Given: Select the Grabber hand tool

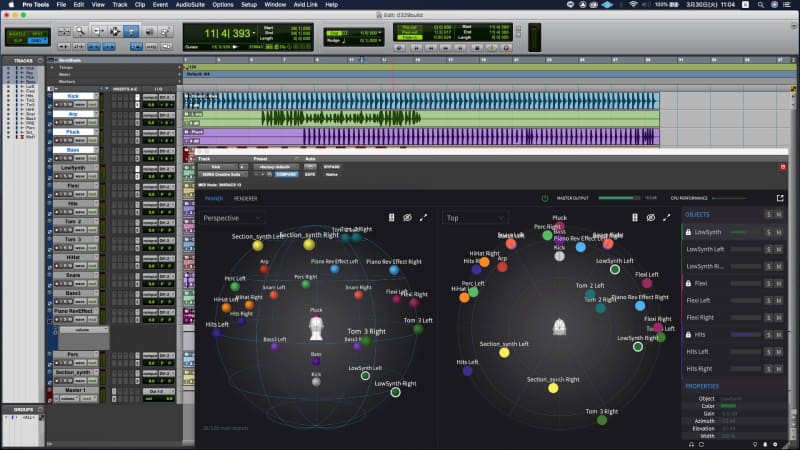Looking at the screenshot, I should pyautogui.click(x=132, y=32).
